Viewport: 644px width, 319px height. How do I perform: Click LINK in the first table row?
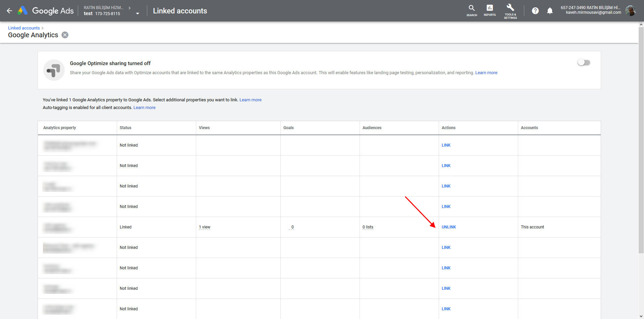(x=446, y=145)
